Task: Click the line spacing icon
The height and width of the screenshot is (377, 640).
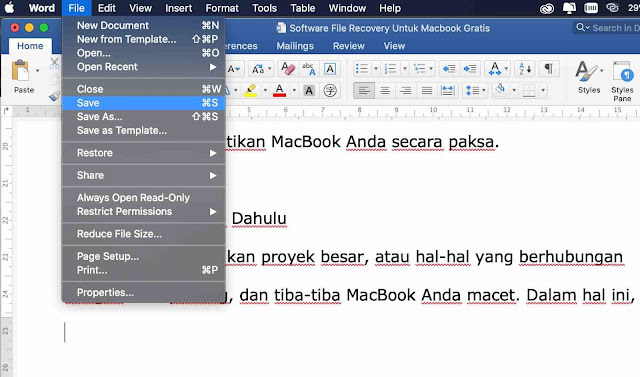Action: (472, 90)
